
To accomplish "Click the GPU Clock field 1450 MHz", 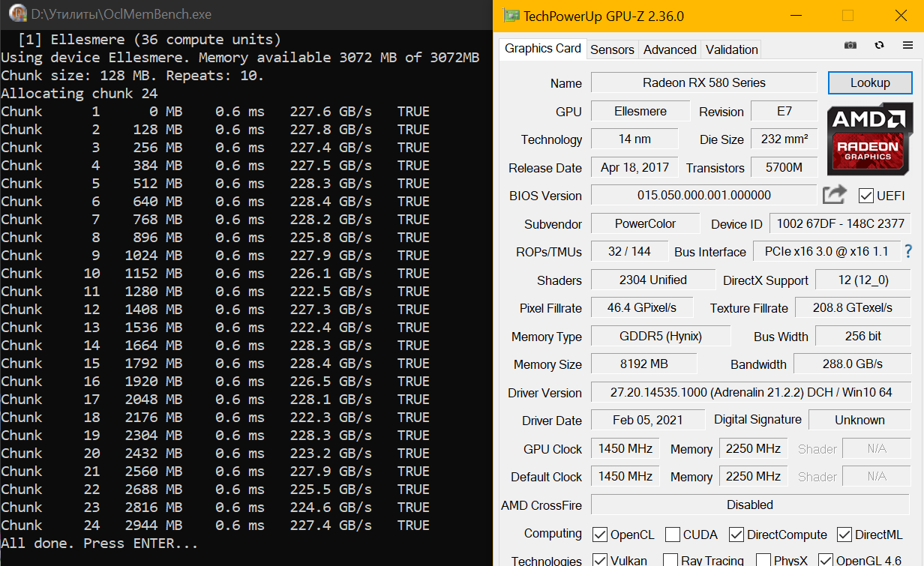I will pos(625,448).
